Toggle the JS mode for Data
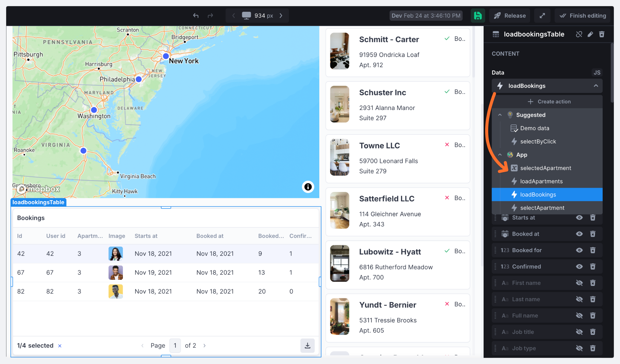 click(x=597, y=72)
